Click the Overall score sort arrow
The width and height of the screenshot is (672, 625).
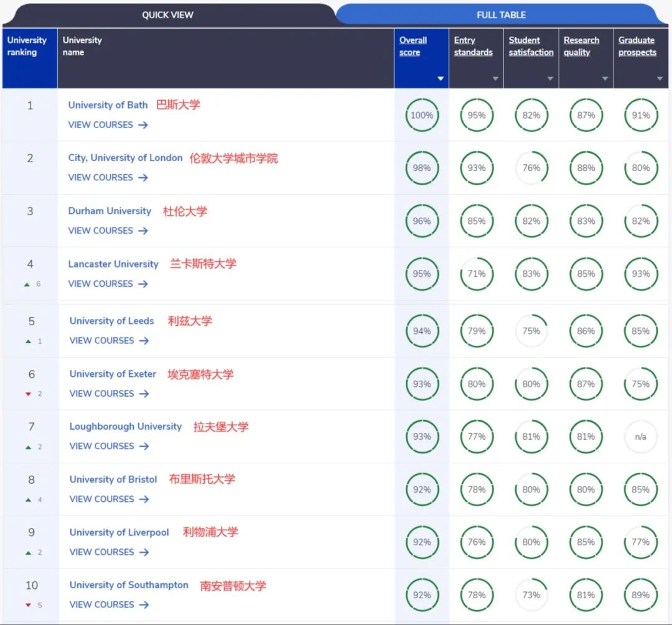440,78
